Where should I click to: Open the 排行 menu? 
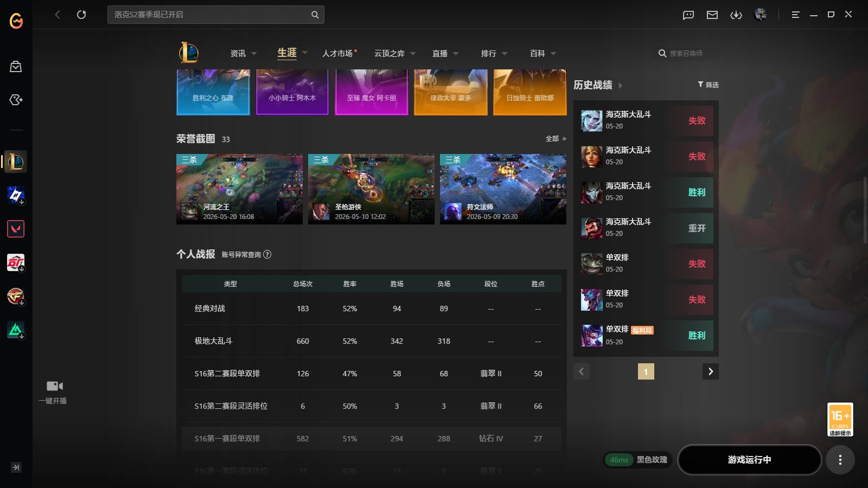point(489,54)
